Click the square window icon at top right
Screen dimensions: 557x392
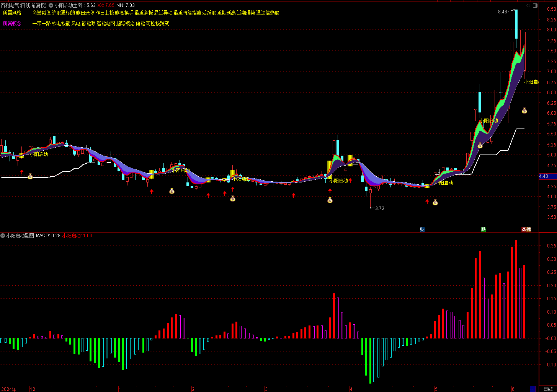click(x=535, y=5)
